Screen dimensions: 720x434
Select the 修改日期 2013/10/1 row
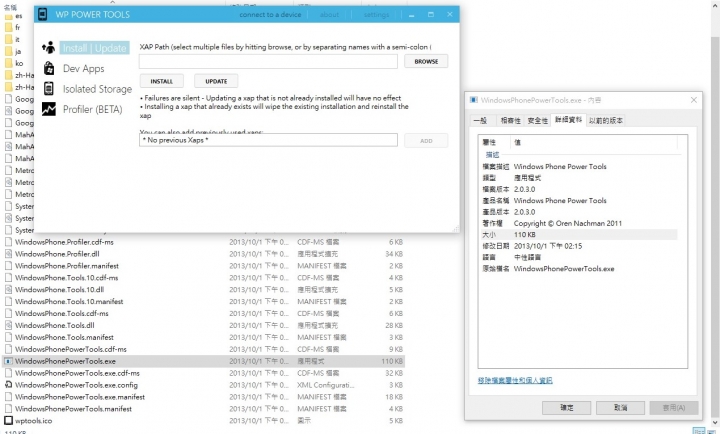(578, 246)
